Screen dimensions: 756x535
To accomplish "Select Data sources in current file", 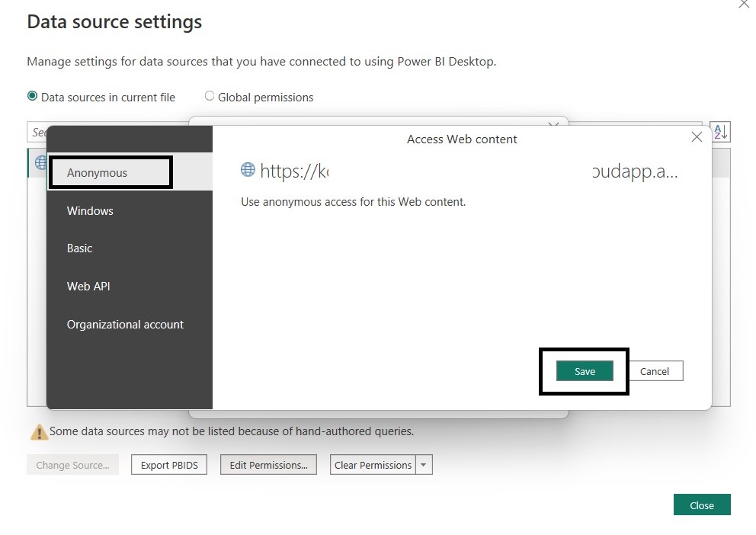I will point(32,96).
